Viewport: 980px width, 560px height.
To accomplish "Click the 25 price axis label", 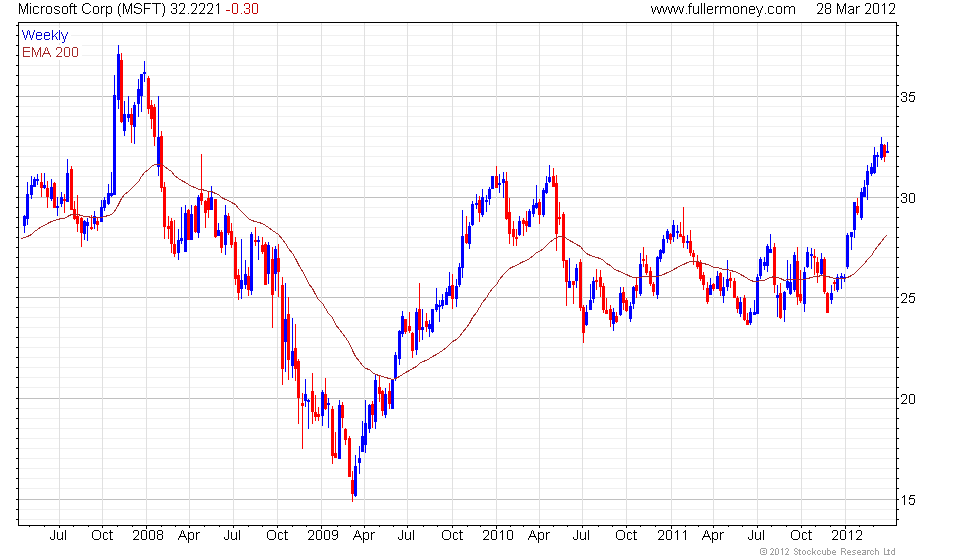I will (908, 298).
